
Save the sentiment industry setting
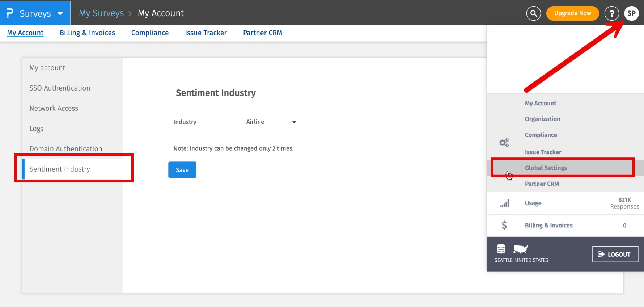coord(182,170)
